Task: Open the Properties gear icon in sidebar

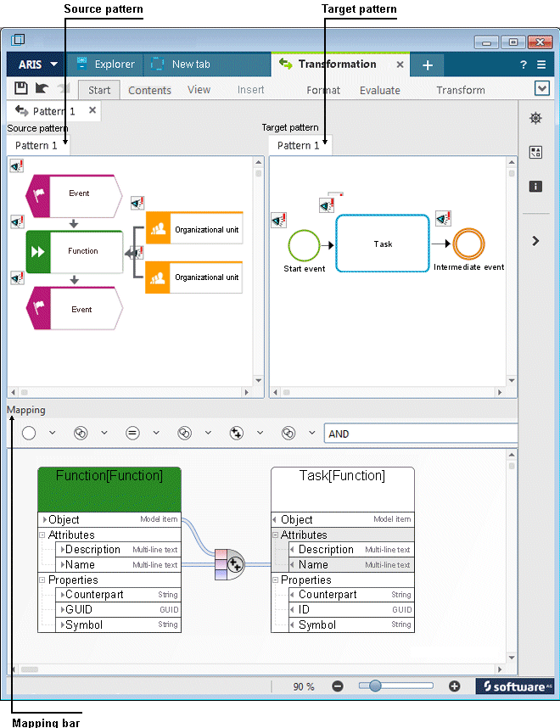Action: click(535, 118)
